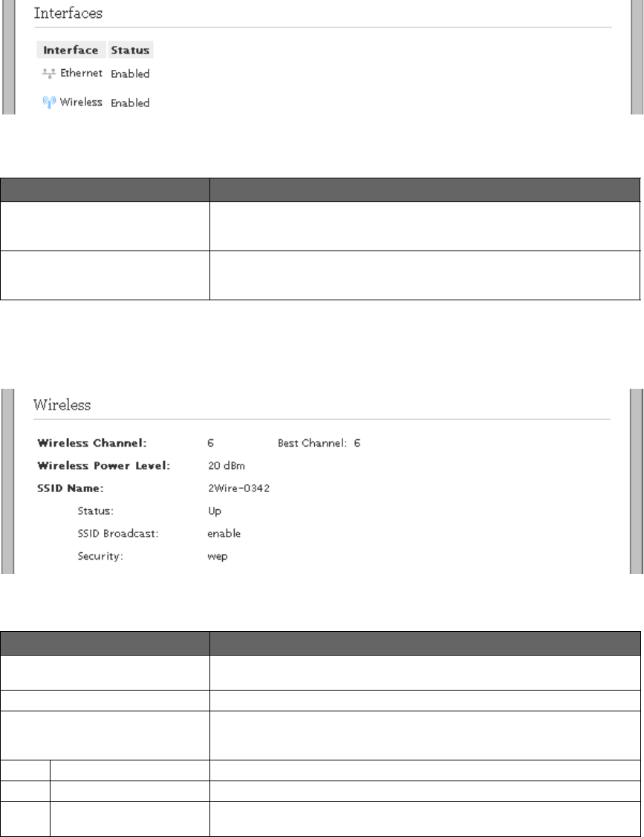Click the Wireless antenna icon
The image size is (644, 837).
click(49, 102)
